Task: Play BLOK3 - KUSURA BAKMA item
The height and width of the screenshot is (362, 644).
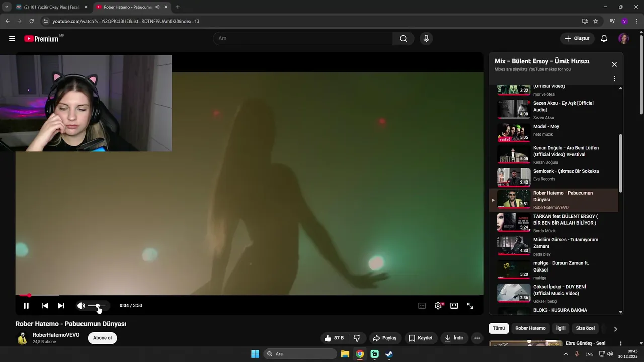Action: pyautogui.click(x=553, y=310)
